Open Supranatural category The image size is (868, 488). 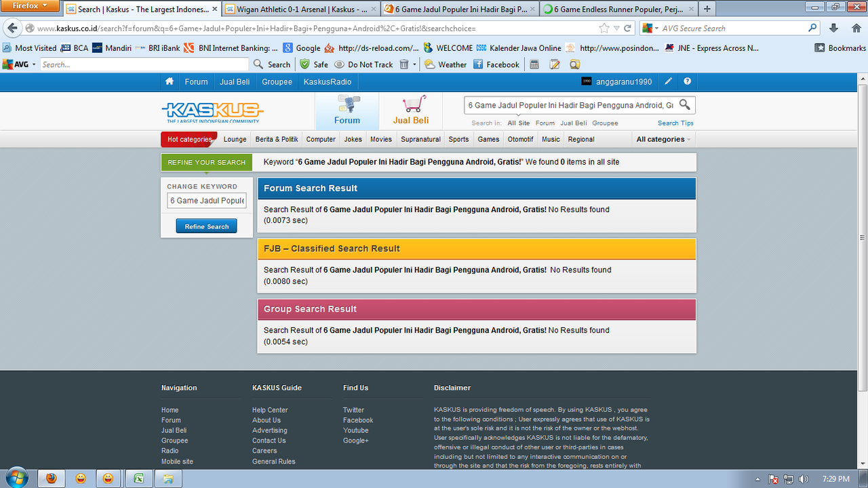click(x=420, y=139)
